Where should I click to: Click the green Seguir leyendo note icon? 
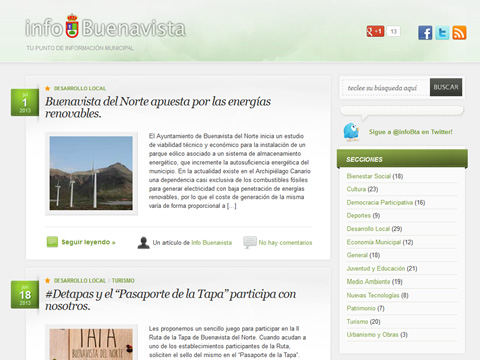[x=52, y=242]
